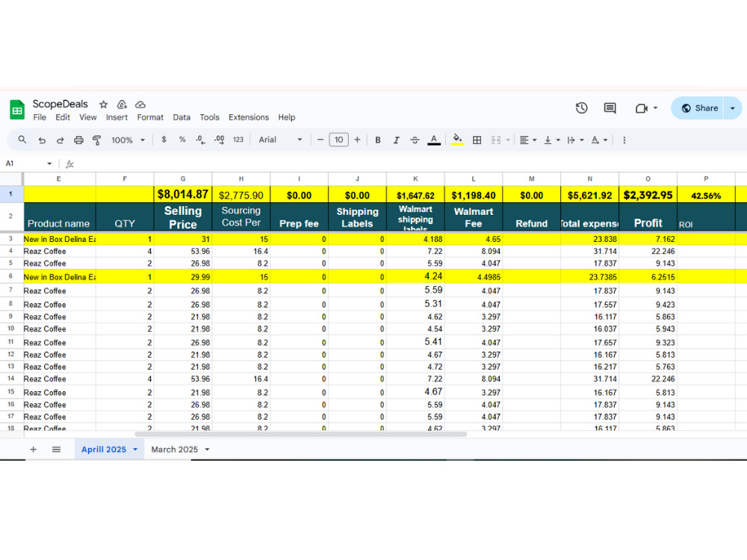Viewport: 747px width, 560px height.
Task: Format as currency dollar icon
Action: 164,140
